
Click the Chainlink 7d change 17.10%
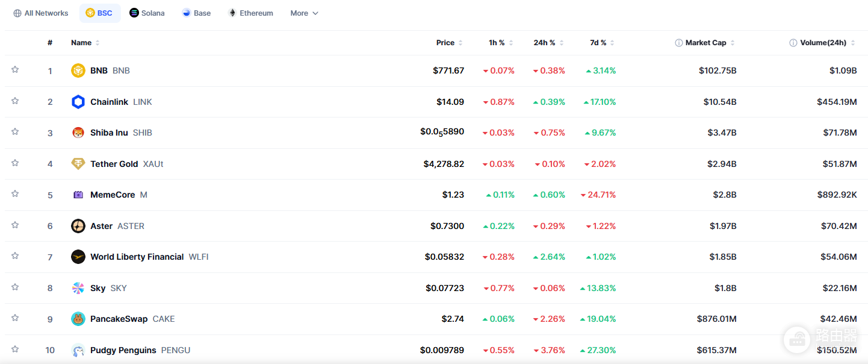click(x=600, y=102)
